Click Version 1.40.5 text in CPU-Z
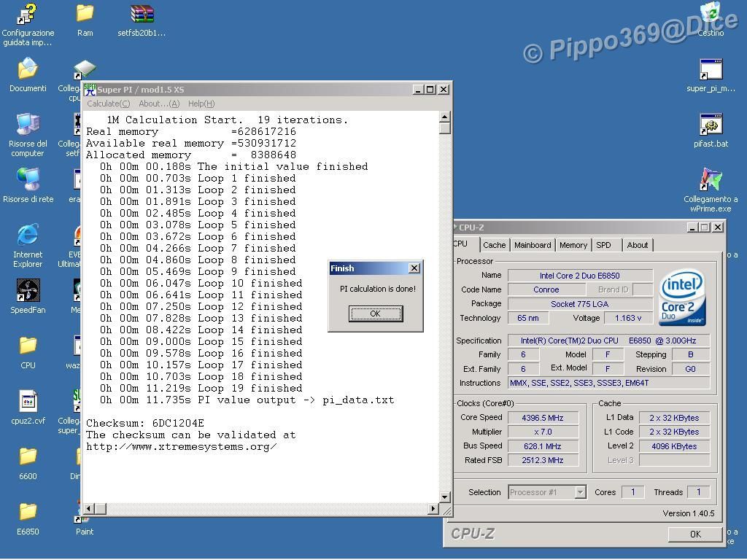Viewport: 747px width, 560px height. pos(689,513)
